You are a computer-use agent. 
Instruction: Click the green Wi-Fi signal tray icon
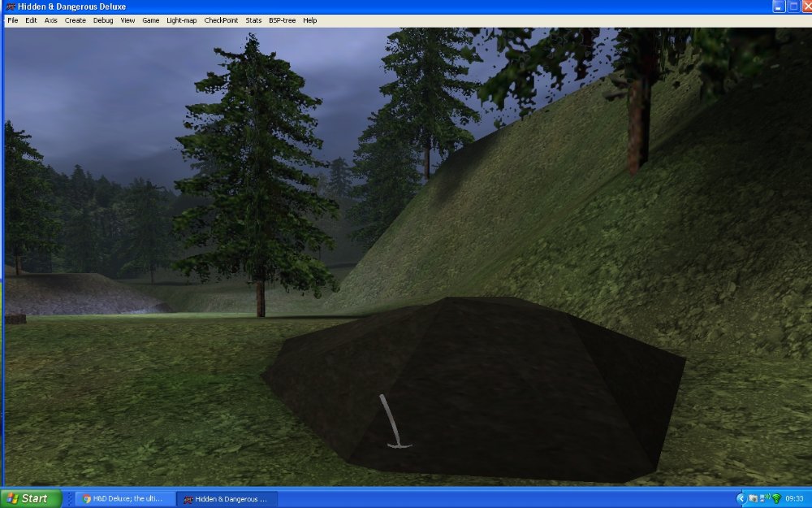pyautogui.click(x=776, y=499)
